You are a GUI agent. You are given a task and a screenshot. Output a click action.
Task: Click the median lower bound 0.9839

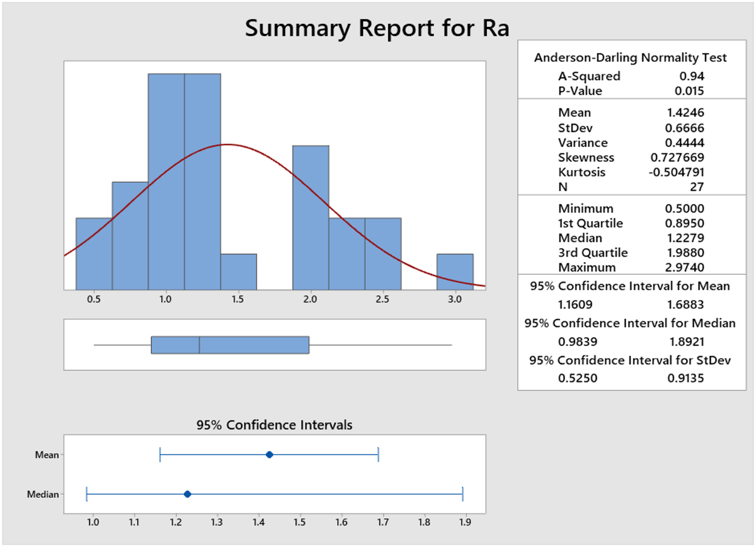pos(577,342)
